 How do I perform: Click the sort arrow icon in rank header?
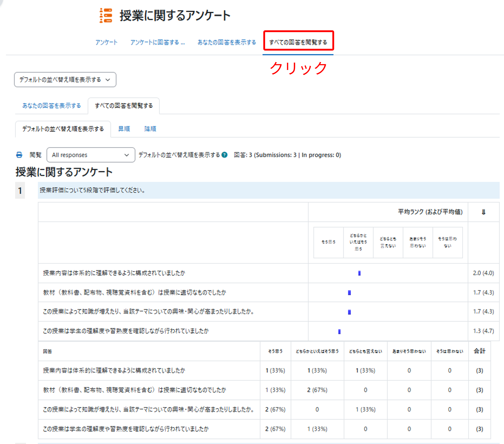pos(484,212)
